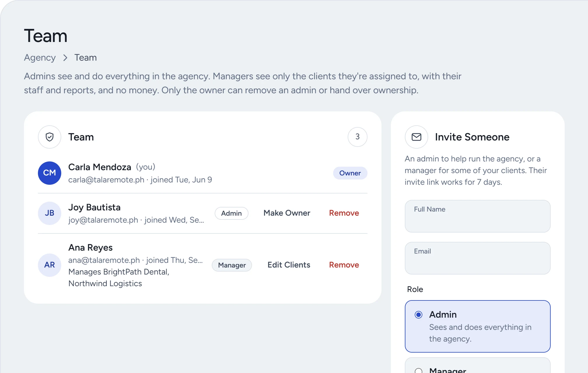Click the name Ana Reyes
588x373 pixels.
point(90,248)
